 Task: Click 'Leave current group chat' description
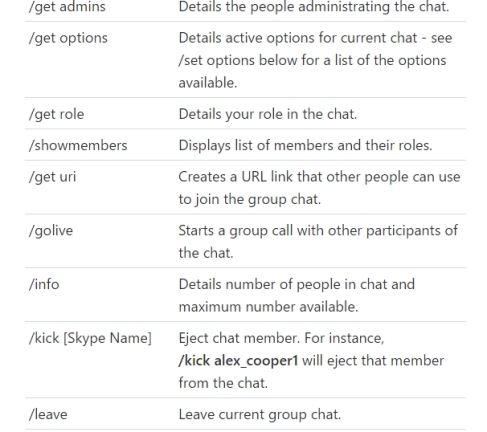(260, 414)
